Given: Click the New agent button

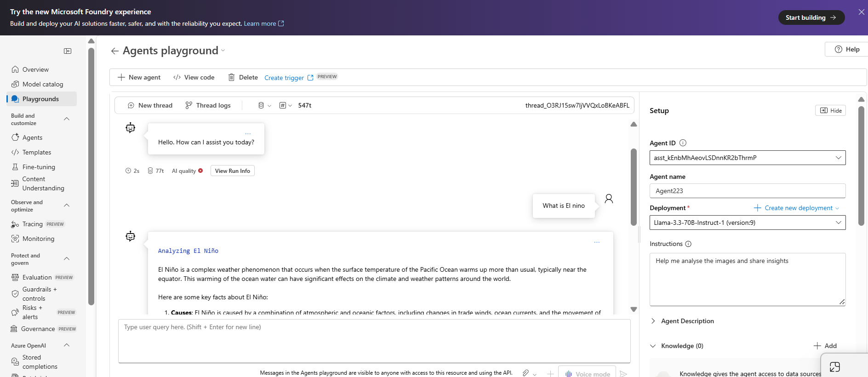Looking at the screenshot, I should (x=139, y=77).
